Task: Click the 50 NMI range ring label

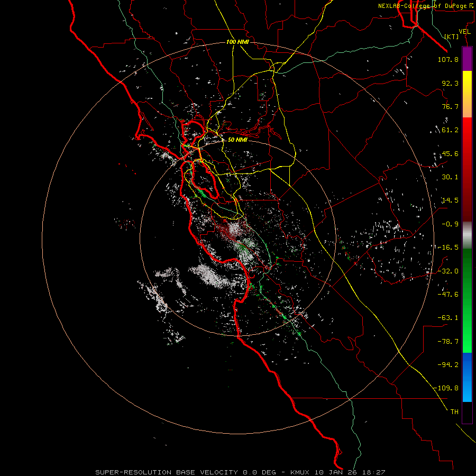Action: point(237,140)
